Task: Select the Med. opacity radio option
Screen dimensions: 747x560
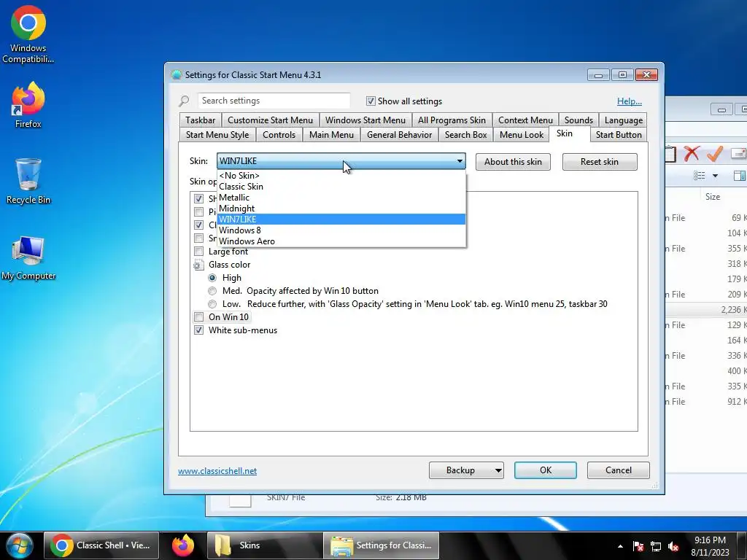Action: [212, 291]
